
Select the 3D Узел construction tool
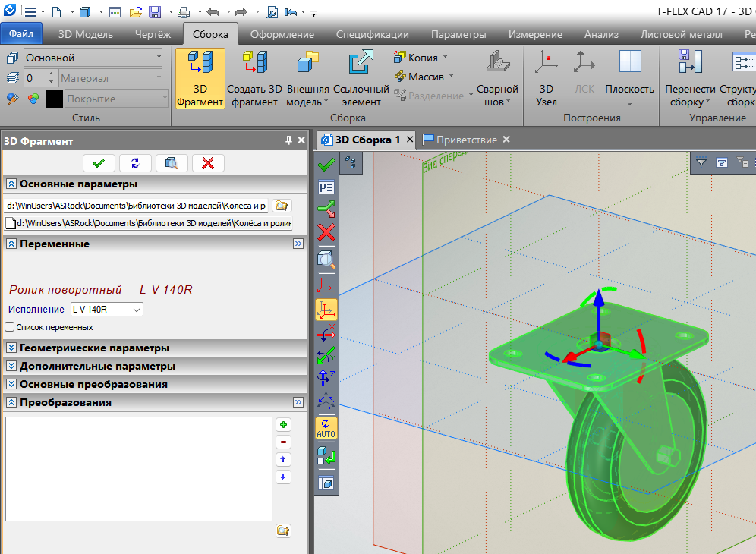tap(546, 78)
